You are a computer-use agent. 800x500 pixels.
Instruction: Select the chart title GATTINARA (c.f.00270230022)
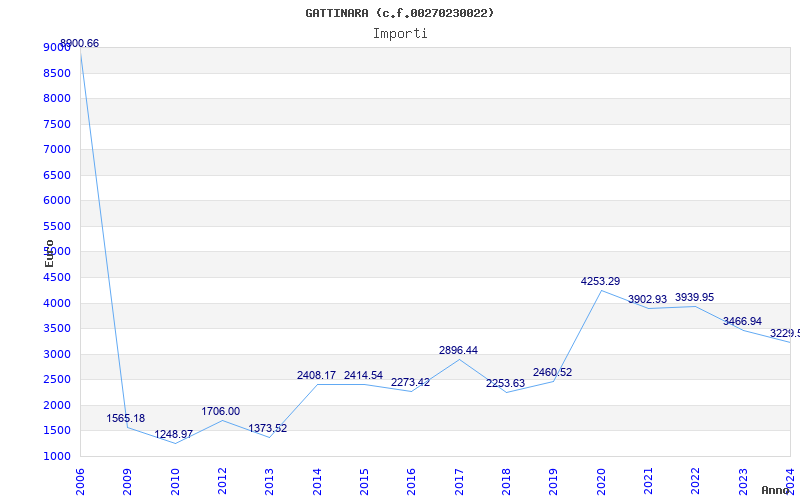399,13
